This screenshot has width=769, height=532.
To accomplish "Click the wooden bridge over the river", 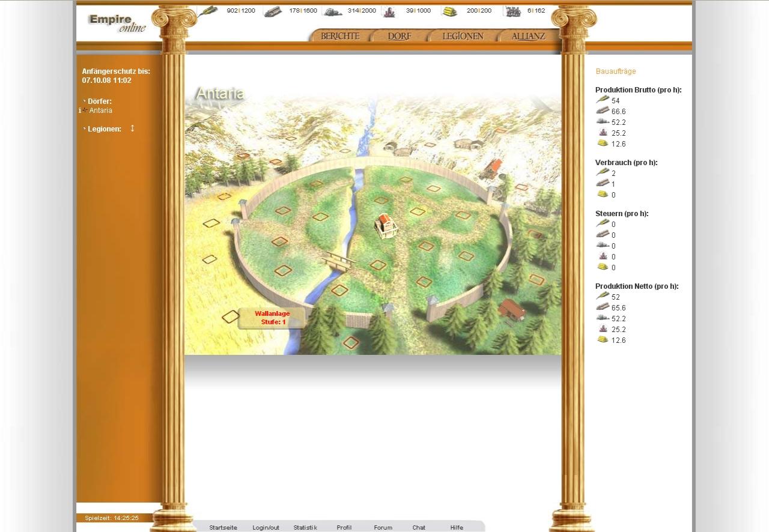I will (338, 261).
